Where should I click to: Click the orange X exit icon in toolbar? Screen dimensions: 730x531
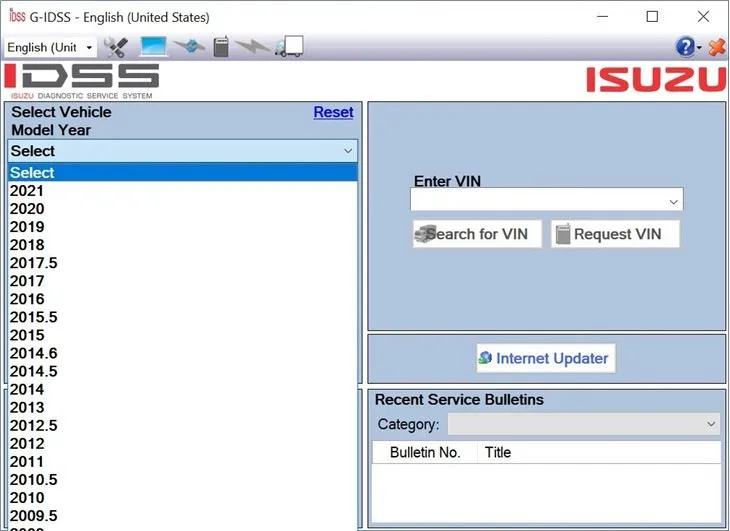point(716,47)
